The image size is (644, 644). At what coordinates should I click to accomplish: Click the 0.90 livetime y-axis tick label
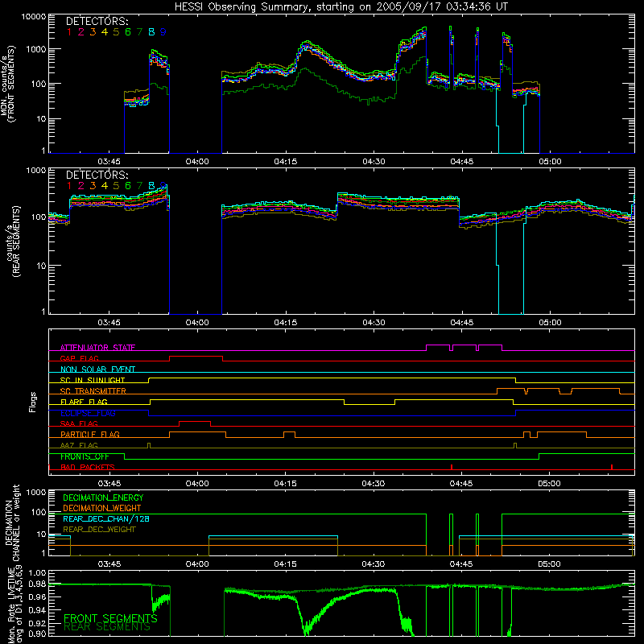[38, 634]
